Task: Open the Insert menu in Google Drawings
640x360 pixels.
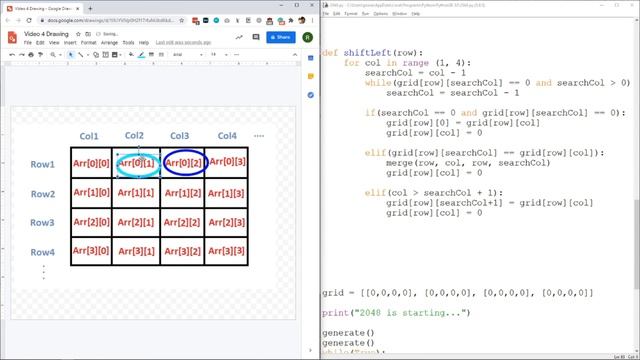Action: click(70, 42)
